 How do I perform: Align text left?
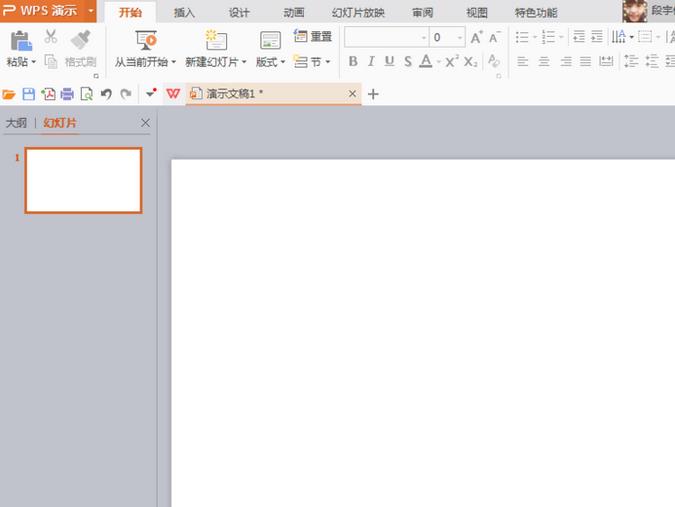tap(523, 62)
